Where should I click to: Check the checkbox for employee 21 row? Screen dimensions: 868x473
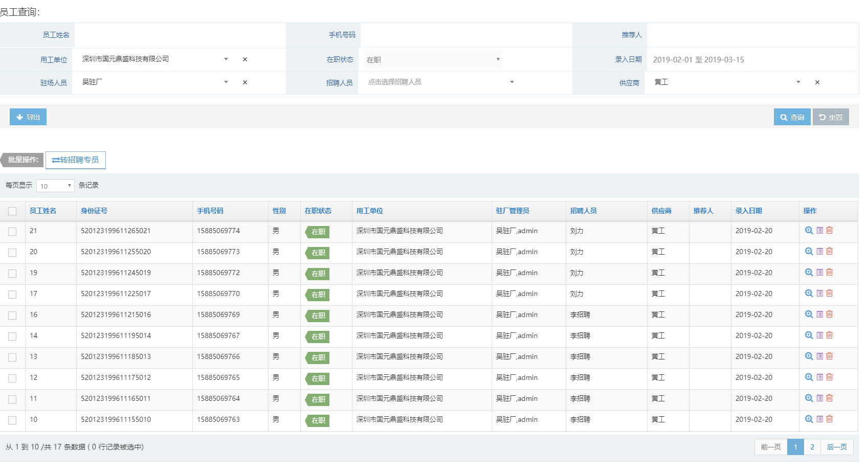point(12,232)
